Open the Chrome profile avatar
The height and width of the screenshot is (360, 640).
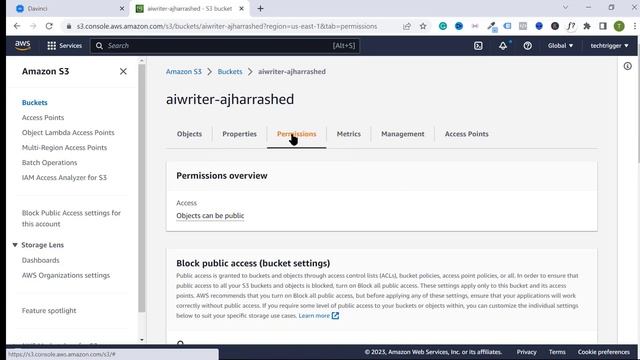coord(619,26)
